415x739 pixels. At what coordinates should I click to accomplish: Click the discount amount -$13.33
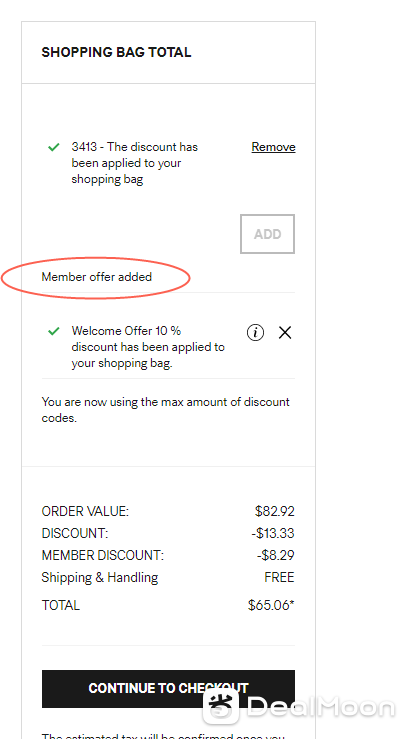[273, 534]
